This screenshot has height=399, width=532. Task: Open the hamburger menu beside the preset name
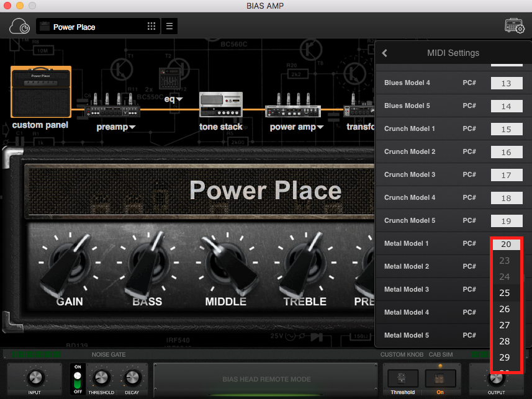click(x=169, y=26)
